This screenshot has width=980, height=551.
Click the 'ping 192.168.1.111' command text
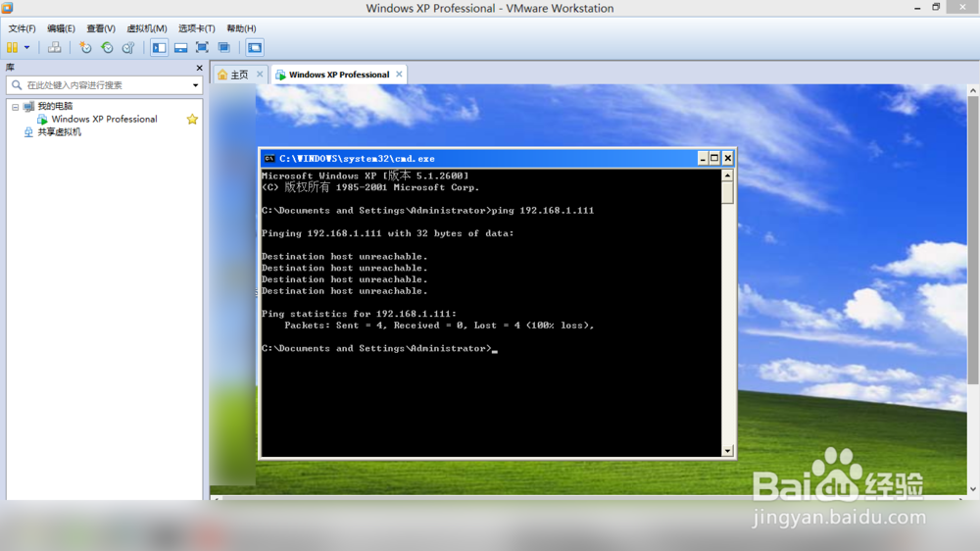click(x=543, y=211)
